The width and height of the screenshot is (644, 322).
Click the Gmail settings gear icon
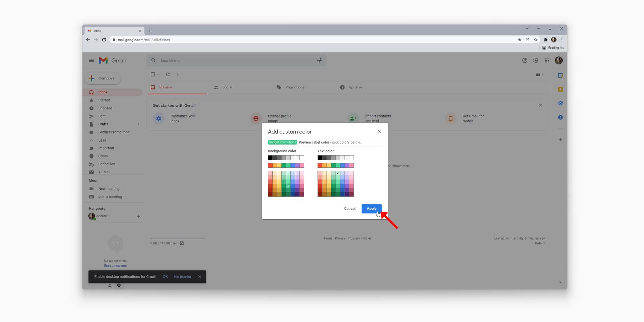click(x=535, y=61)
